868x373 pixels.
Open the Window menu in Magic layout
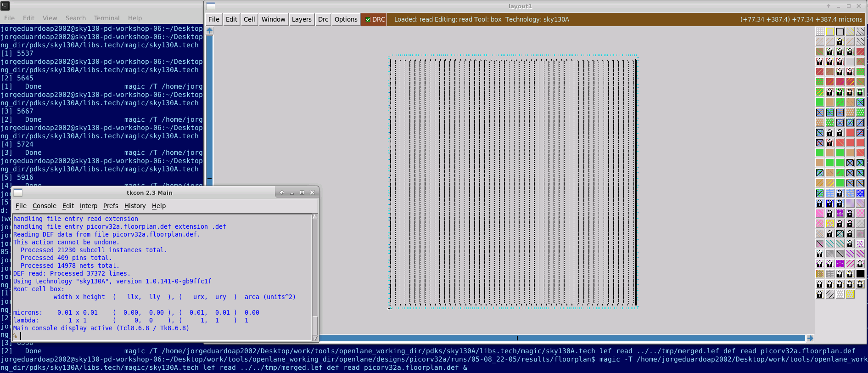point(274,19)
